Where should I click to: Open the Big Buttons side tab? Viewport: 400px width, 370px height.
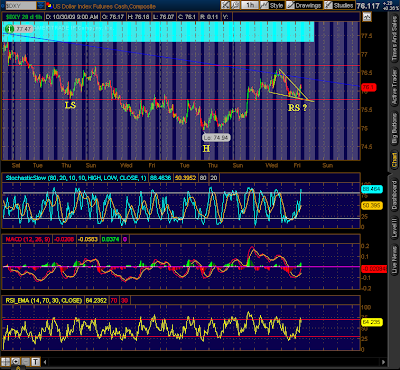394,129
